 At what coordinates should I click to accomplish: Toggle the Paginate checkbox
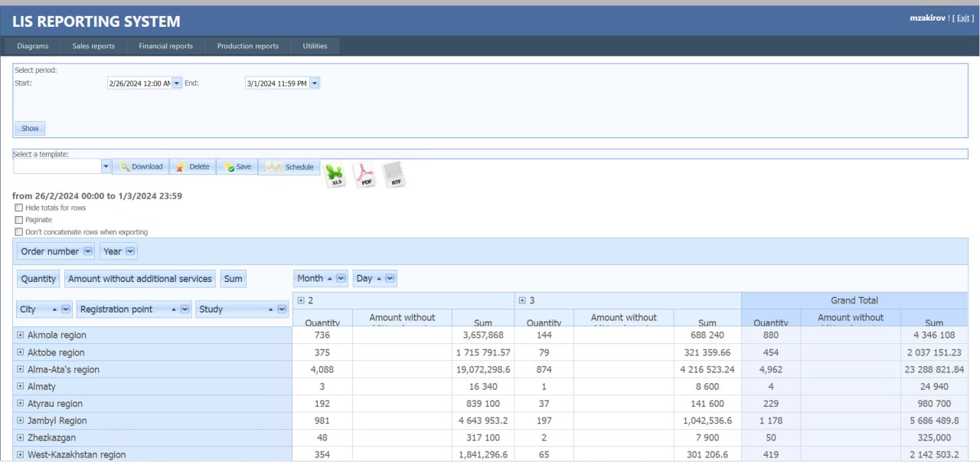18,220
